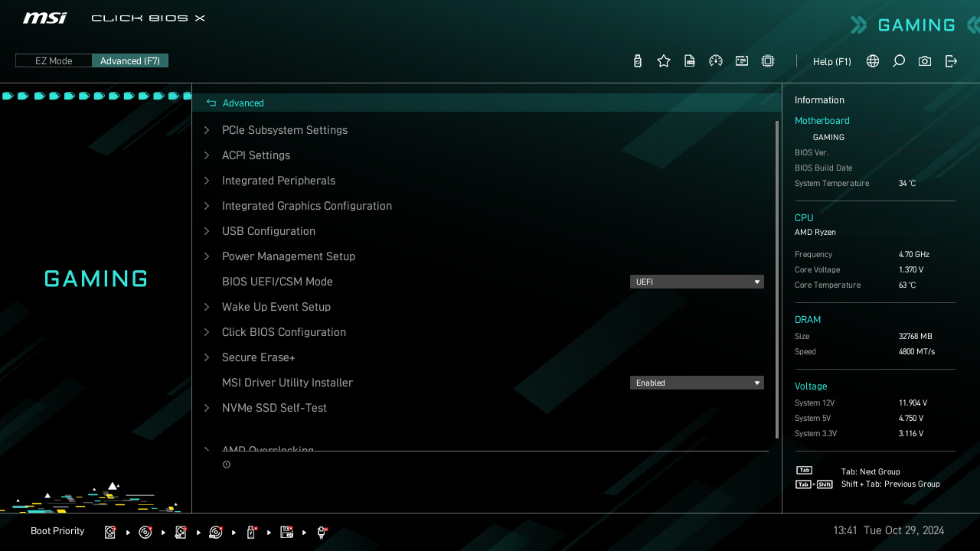Switch to EZ Mode tab
980x551 pixels.
(54, 60)
